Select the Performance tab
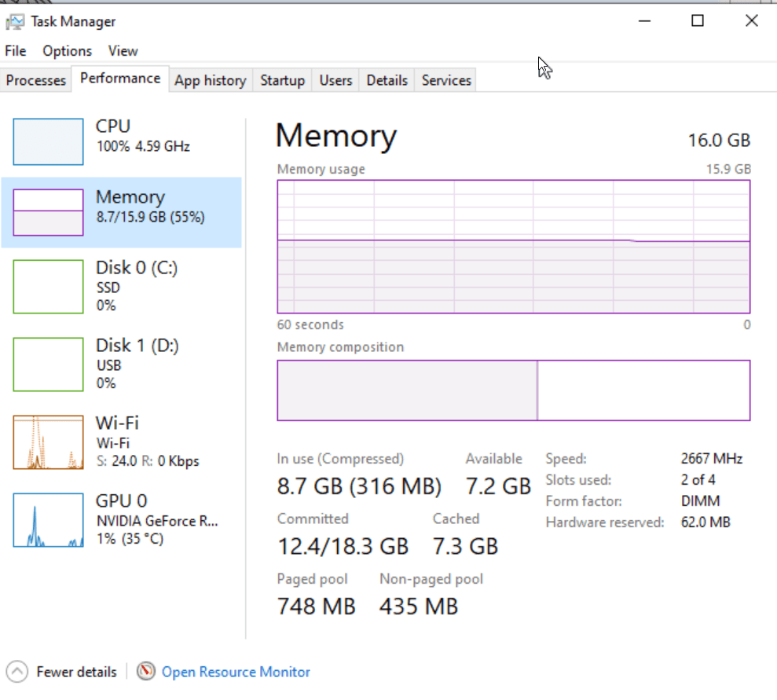777x700 pixels. 120,79
